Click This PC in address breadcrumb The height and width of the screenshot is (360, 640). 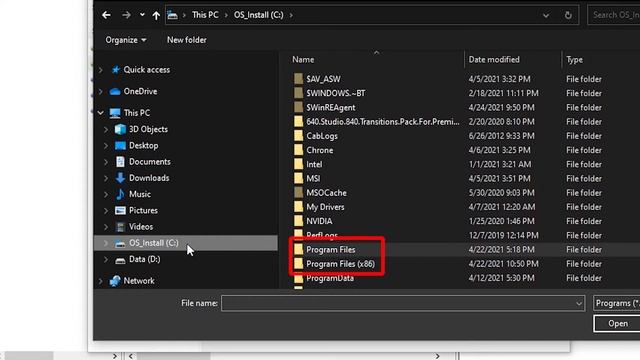click(x=205, y=15)
